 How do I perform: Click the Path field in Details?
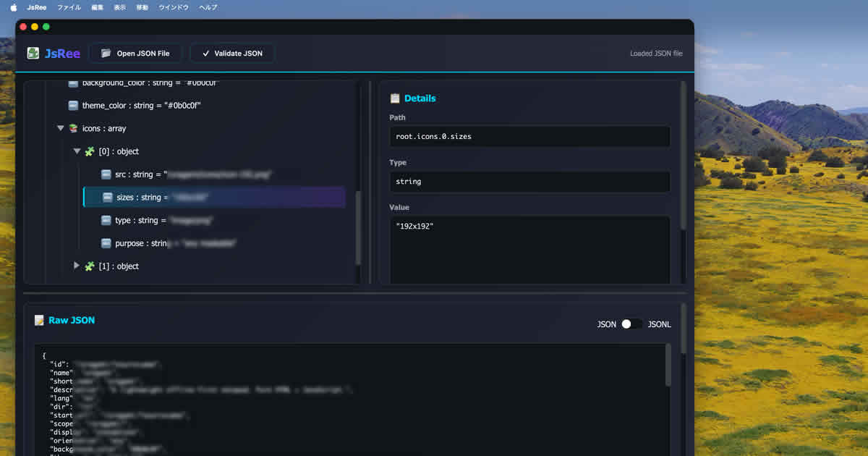pos(529,136)
